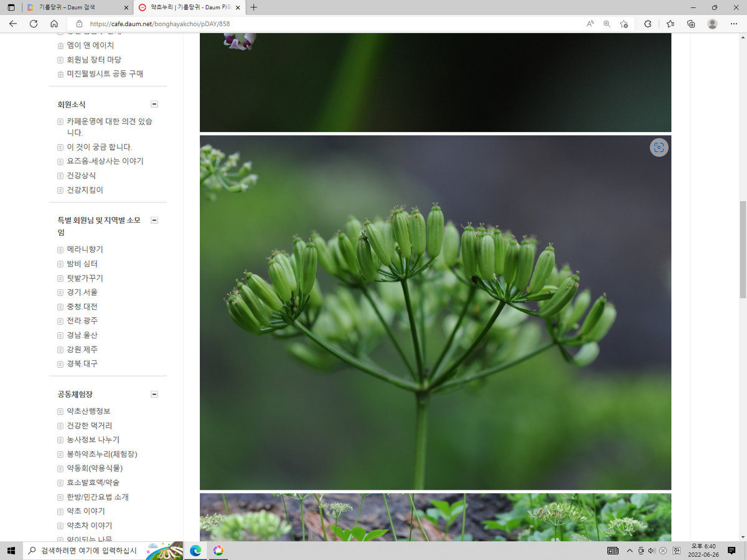Collapse the 공동체험장 section
This screenshot has height=560, width=747.
click(x=154, y=394)
